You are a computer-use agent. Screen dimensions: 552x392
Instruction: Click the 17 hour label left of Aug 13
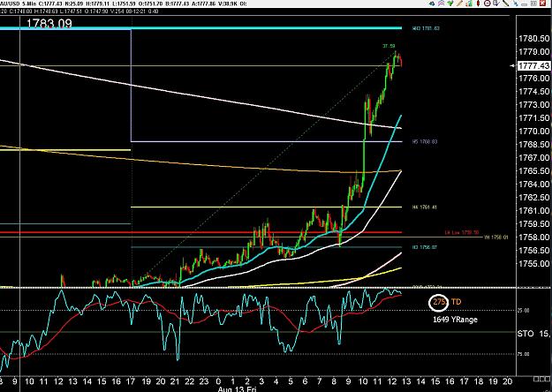131,381
